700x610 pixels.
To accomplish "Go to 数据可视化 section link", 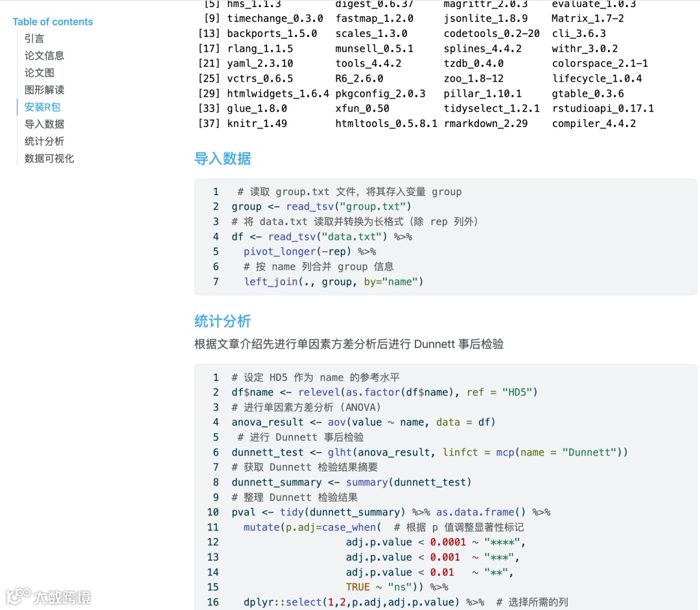I will (49, 159).
